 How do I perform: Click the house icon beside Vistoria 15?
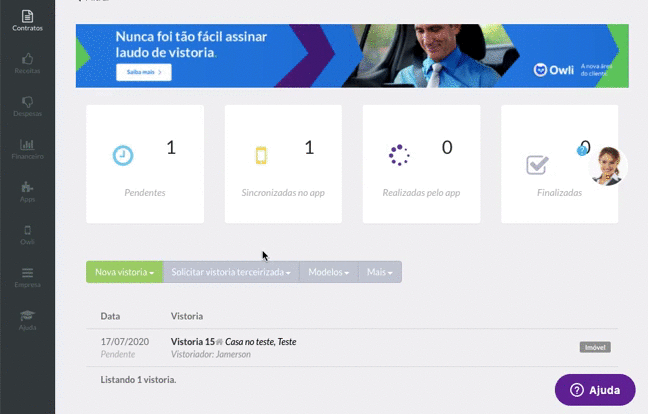(219, 342)
